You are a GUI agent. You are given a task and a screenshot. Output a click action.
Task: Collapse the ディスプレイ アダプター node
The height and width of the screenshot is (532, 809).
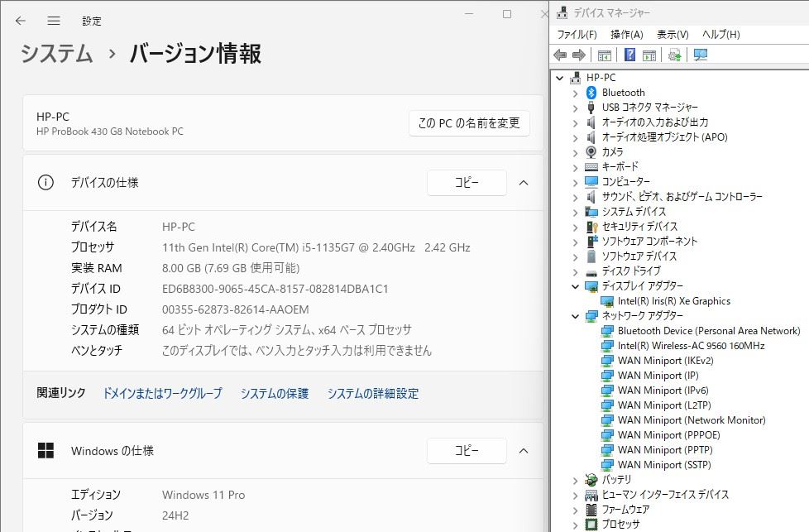[x=576, y=286]
